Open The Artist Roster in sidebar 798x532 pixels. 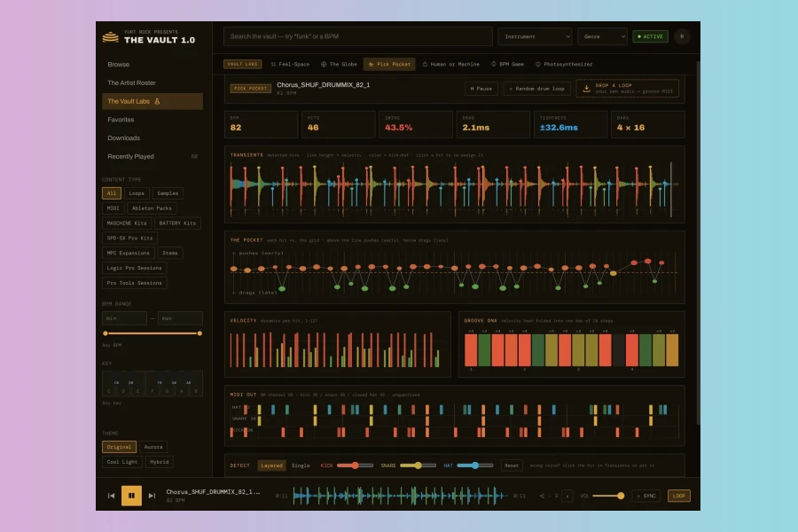(153, 83)
